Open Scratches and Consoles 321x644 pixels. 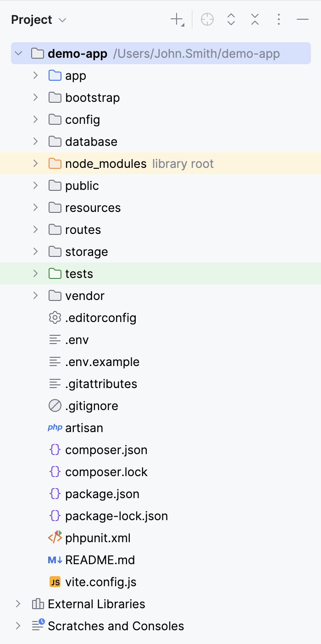115,626
